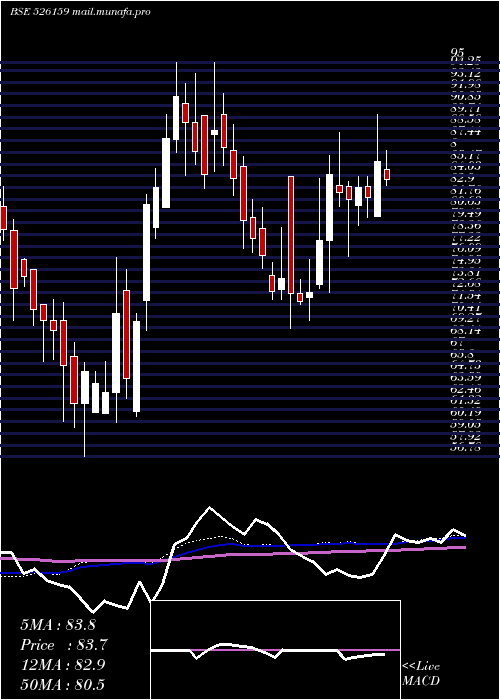Click the 68.14 price axis label
Image resolution: width=500 pixels, height=700 pixels.
coord(465,331)
